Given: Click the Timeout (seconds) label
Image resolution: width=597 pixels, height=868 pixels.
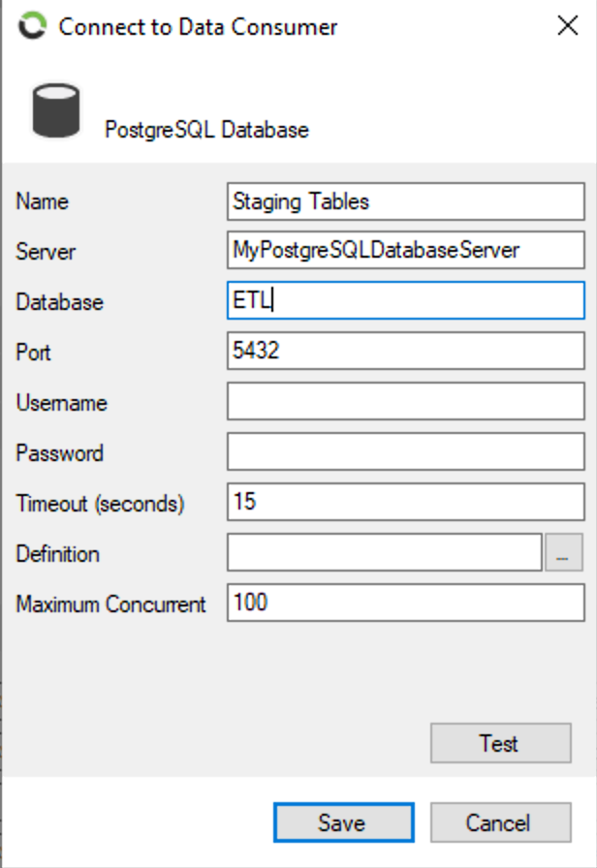Looking at the screenshot, I should (x=100, y=504).
